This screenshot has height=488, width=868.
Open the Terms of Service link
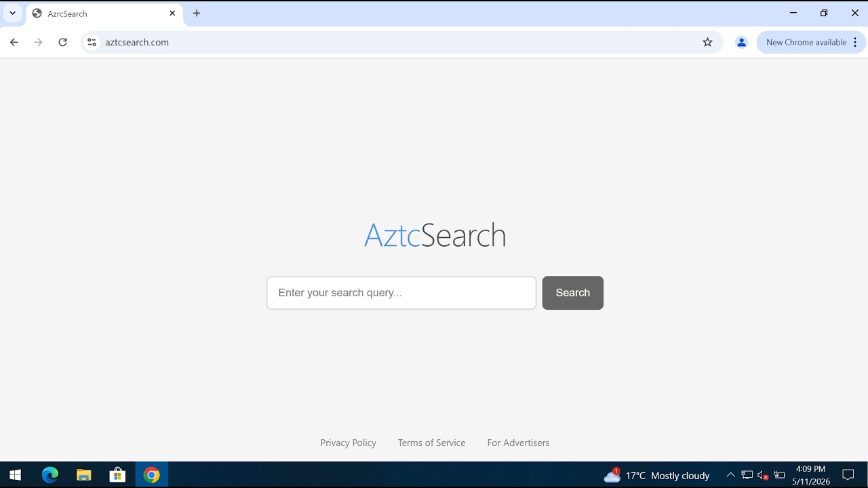tap(431, 443)
